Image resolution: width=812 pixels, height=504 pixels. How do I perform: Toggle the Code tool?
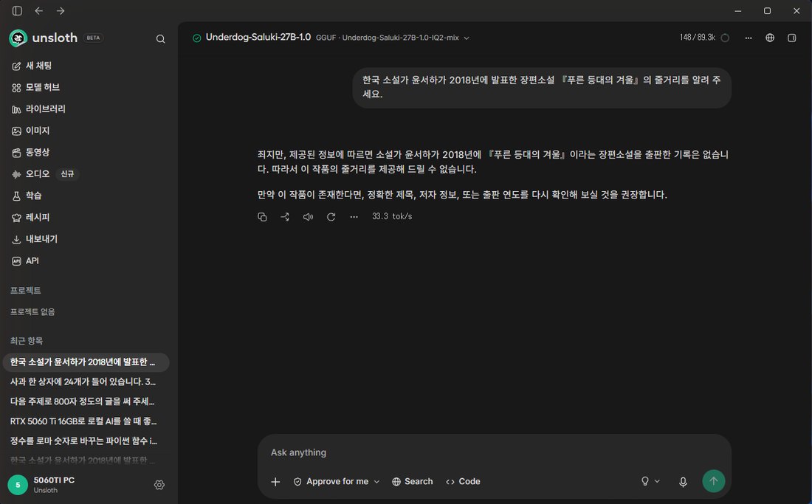point(463,482)
